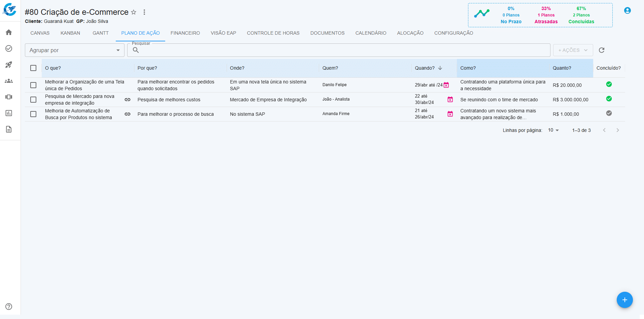Open the Financeiro tab
Image resolution: width=644 pixels, height=319 pixels.
185,33
